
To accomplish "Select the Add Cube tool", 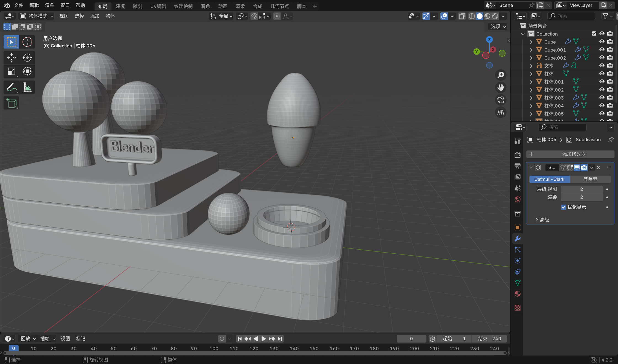I will click(11, 103).
